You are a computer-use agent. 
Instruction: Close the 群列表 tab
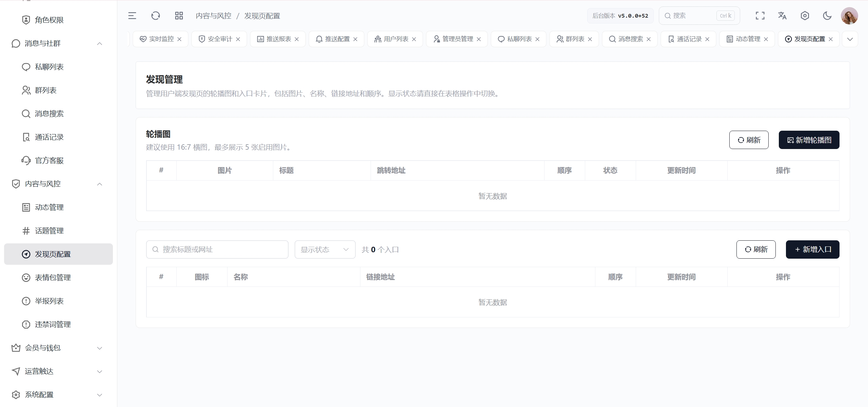[x=590, y=39]
